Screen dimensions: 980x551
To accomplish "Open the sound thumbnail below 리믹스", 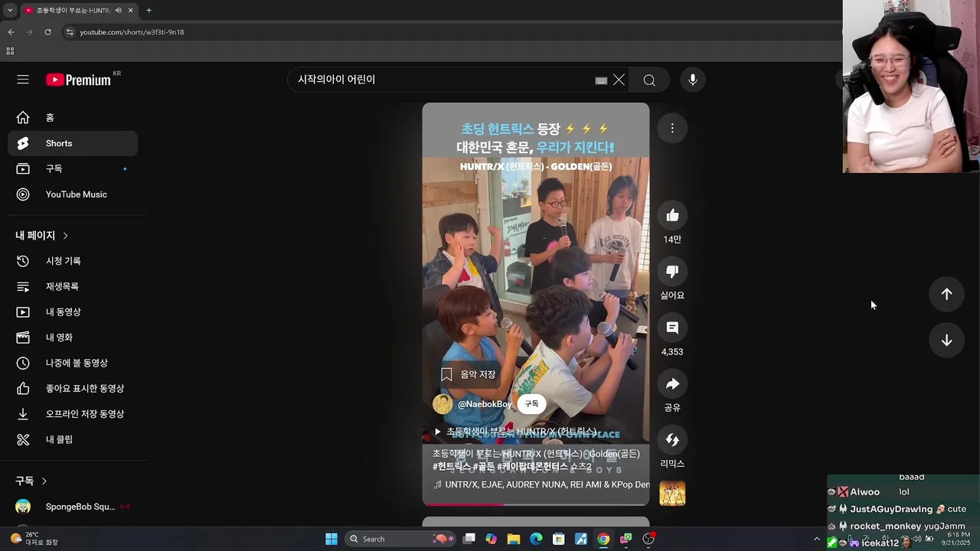I will (x=672, y=494).
